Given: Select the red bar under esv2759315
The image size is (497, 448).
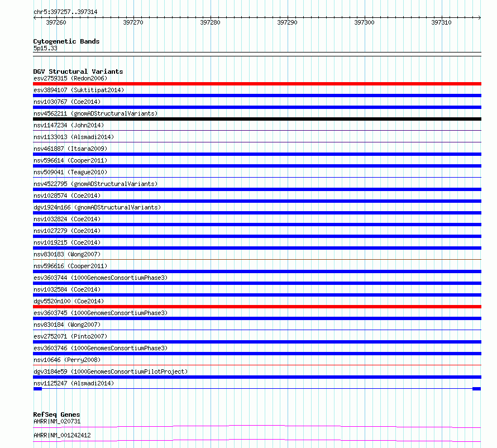Looking at the screenshot, I should coord(257,84).
